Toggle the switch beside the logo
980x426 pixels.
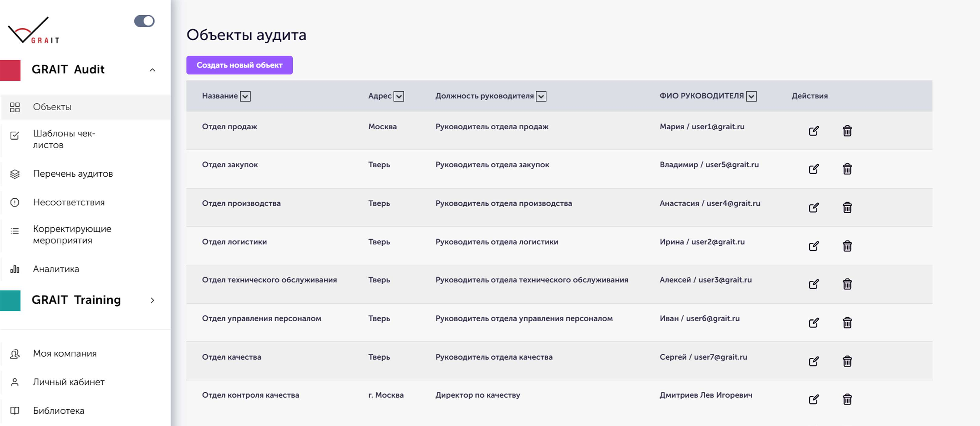(144, 21)
